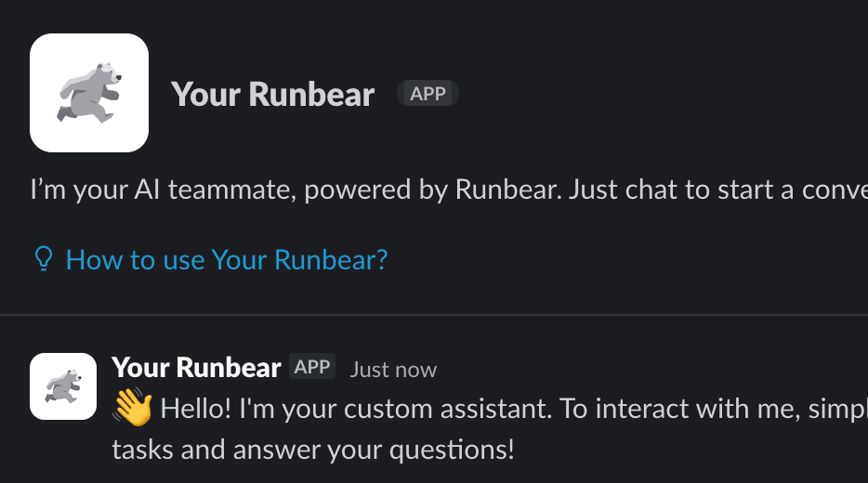Select the large "Your Runbear" header title
The width and height of the screenshot is (868, 483).
pyautogui.click(x=272, y=94)
